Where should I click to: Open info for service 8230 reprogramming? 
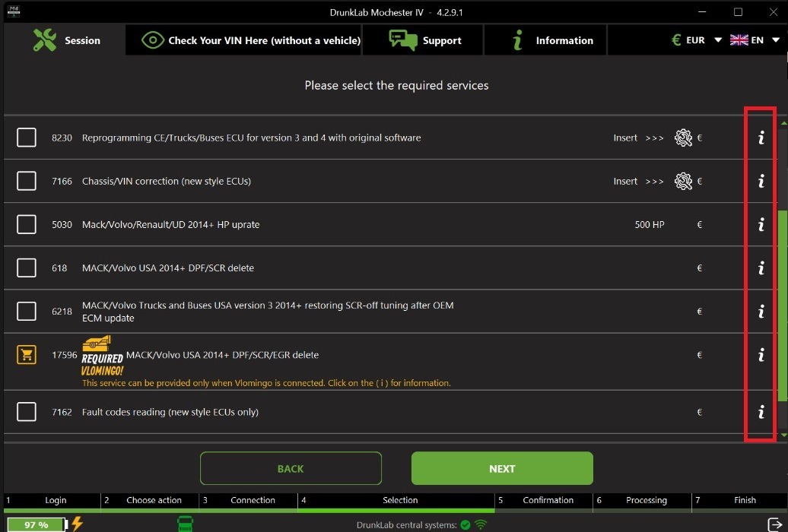[760, 138]
